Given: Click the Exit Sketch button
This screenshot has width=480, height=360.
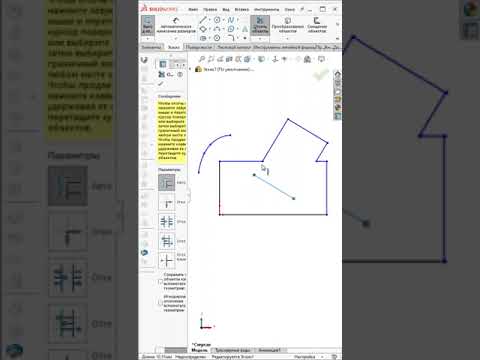Looking at the screenshot, I should tap(148, 25).
